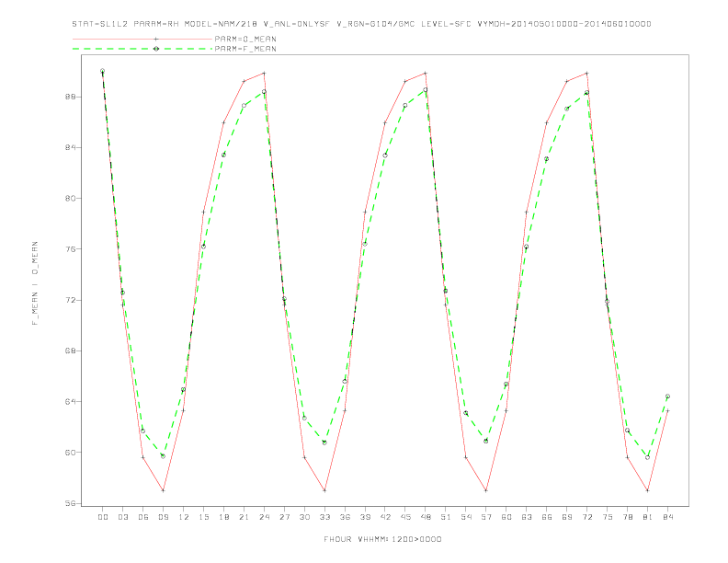The height and width of the screenshot is (563, 728).
Task: Click the 'FHOUR VHHMM:1200>0000' x-axis title
Action: 382,539
